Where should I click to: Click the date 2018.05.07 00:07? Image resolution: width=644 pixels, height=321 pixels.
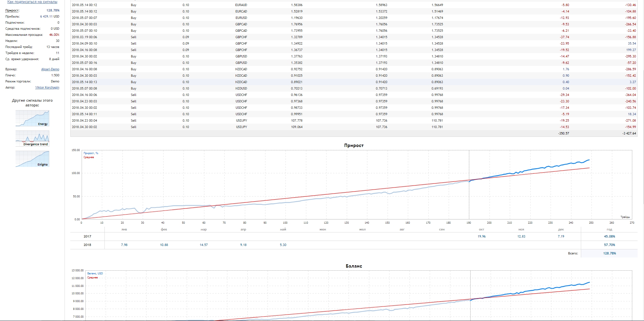click(84, 18)
